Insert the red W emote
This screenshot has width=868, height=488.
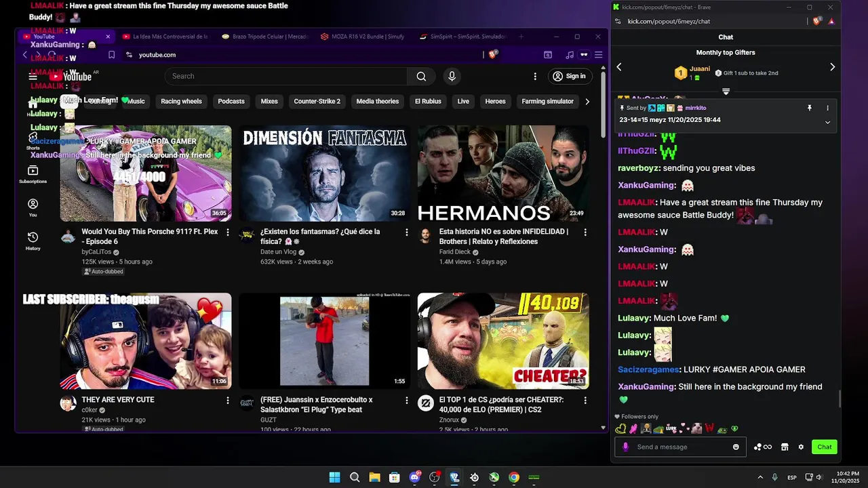pos(709,428)
